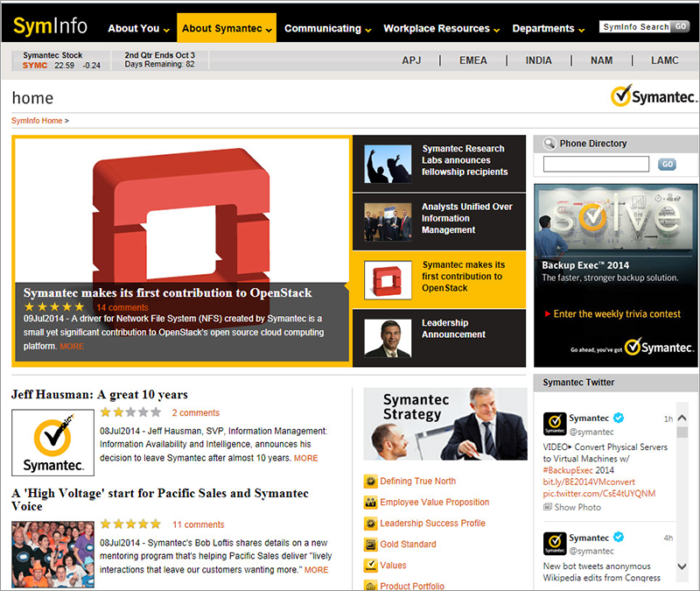The image size is (700, 591).
Task: Click the #BackupExec hashtag
Action: (568, 470)
